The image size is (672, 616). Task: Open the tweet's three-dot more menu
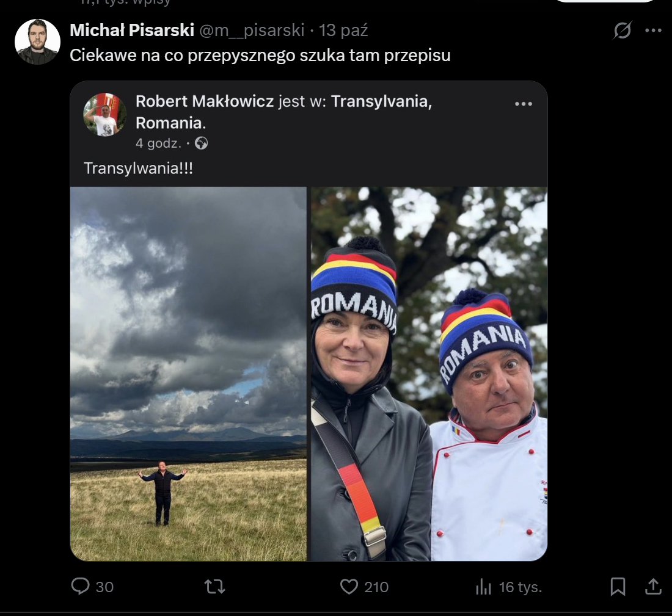653,31
